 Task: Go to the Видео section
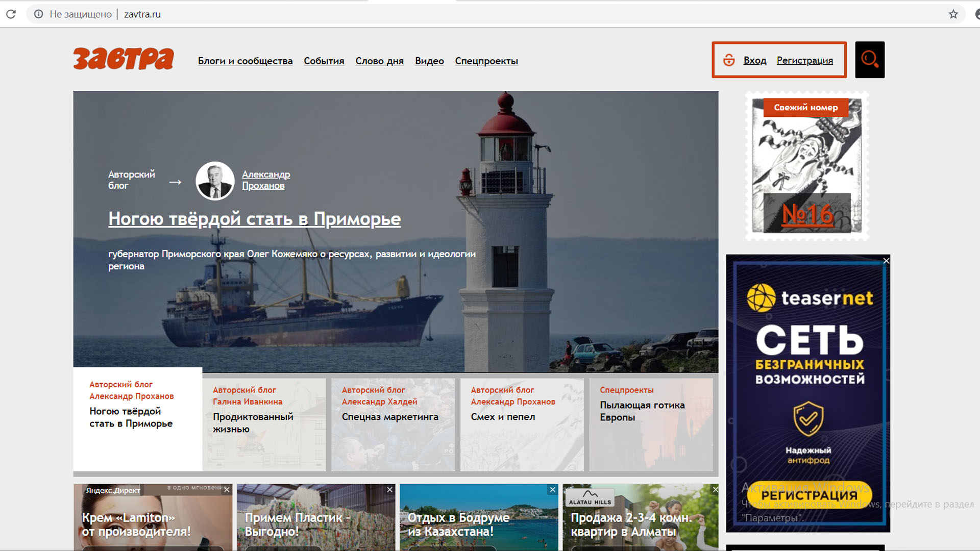tap(429, 61)
